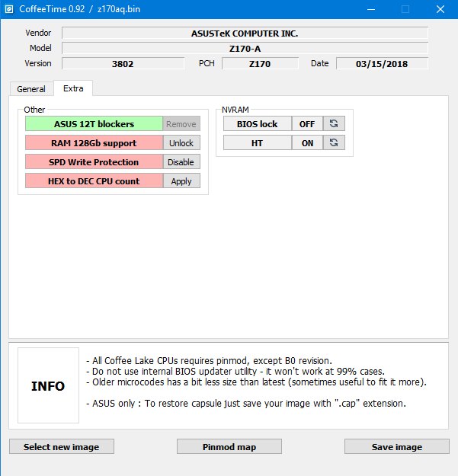The image size is (458, 476).
Task: Click the internal BIOS updater warning text
Action: 235,371
